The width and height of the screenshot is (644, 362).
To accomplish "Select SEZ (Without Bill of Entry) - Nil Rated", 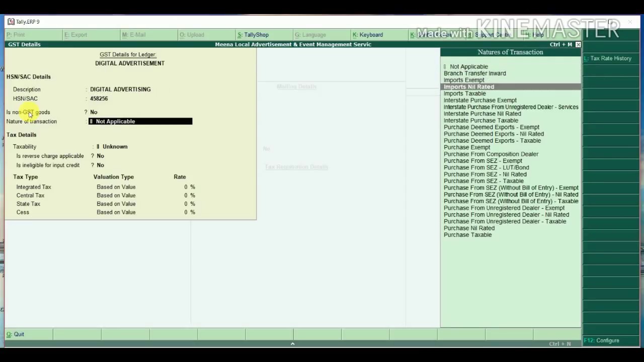I will [511, 195].
